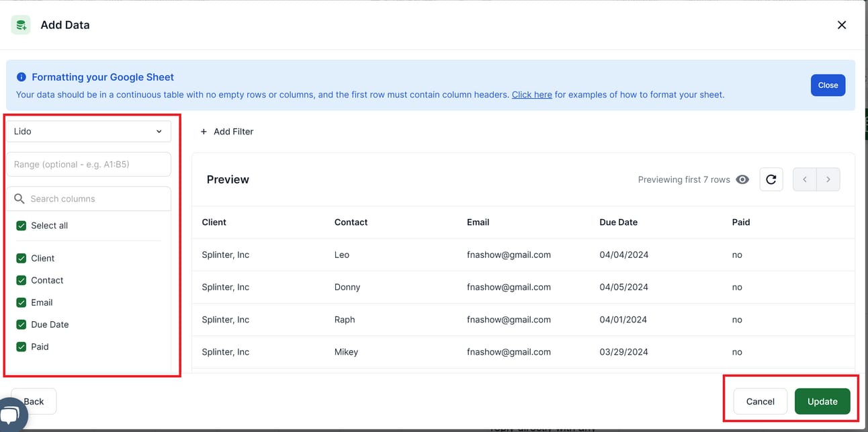Click the Search columns field
This screenshot has width=868, height=432.
tap(94, 199)
